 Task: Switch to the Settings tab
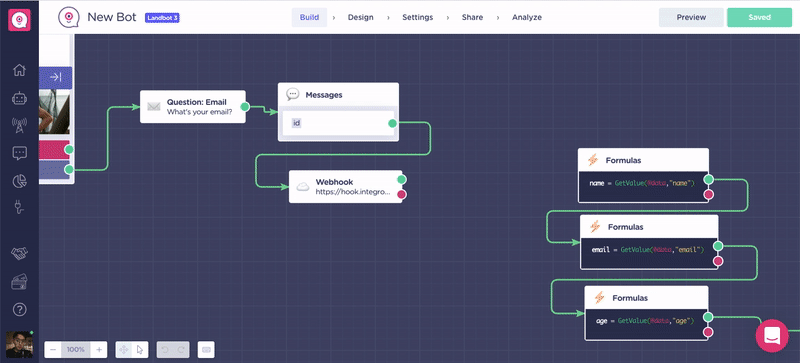417,17
